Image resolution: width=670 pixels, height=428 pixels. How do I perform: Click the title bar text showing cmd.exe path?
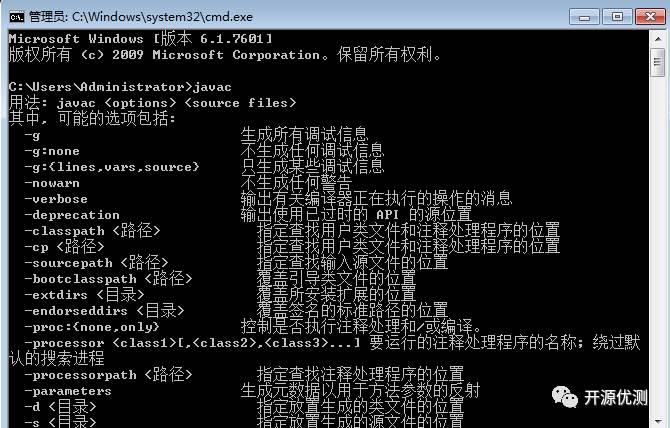141,17
